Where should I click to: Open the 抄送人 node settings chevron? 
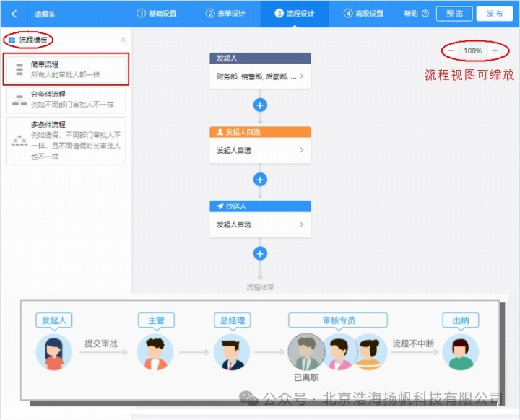click(301, 224)
